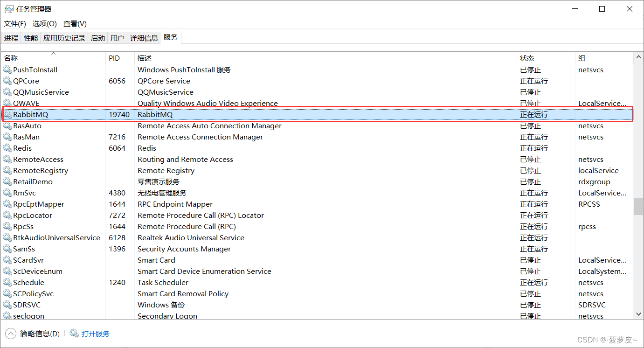Screen dimensions: 644x348
Task: Click the gear icon beside SCardSvr
Action: pyautogui.click(x=7, y=260)
